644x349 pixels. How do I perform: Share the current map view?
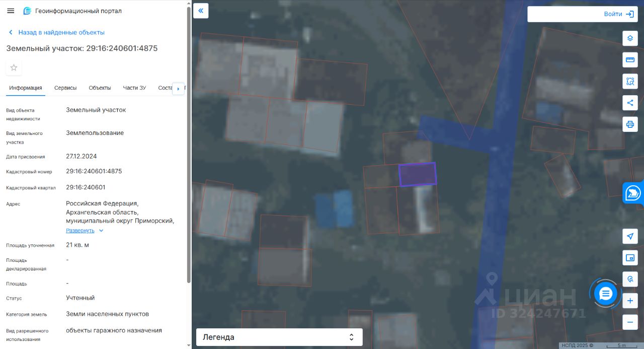point(630,103)
